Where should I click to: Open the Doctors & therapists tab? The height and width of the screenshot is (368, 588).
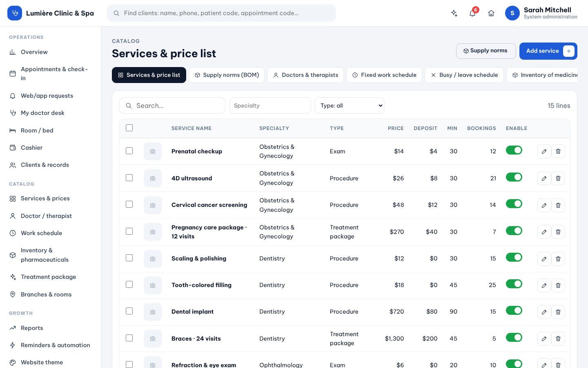point(305,75)
